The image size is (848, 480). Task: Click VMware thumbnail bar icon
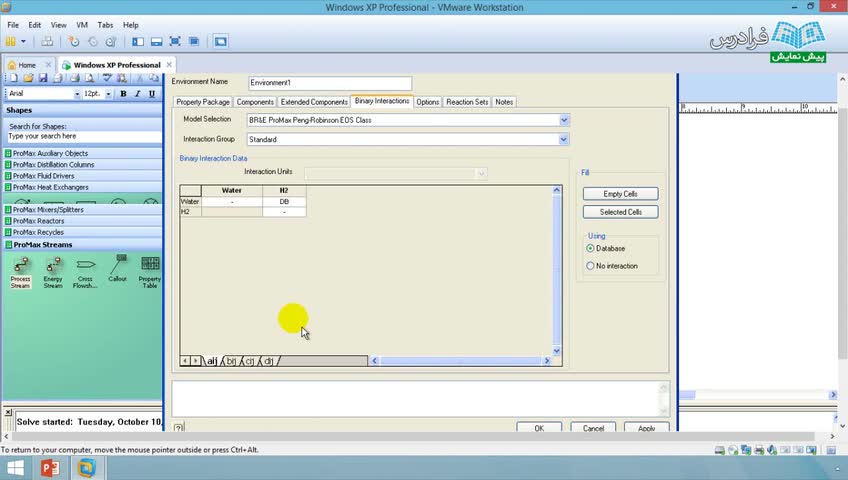(156, 41)
